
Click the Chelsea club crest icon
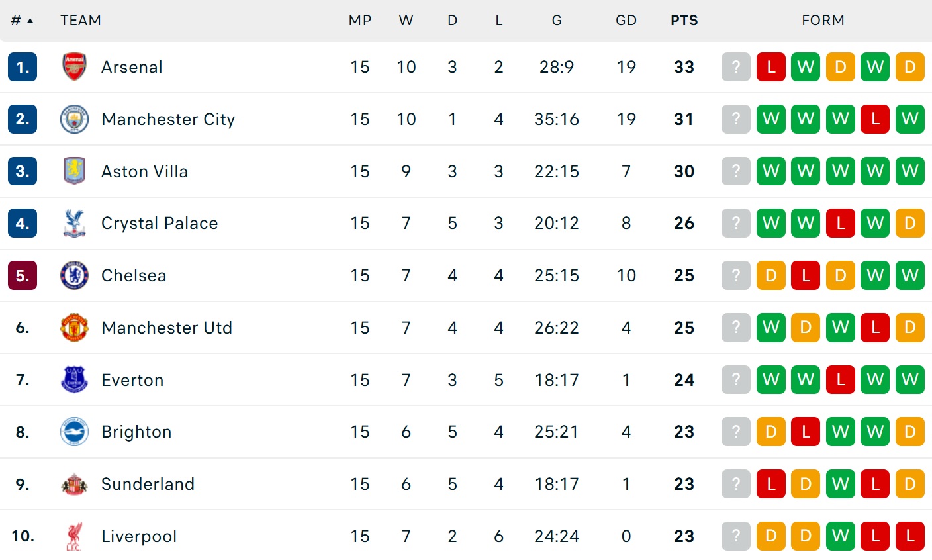(74, 275)
